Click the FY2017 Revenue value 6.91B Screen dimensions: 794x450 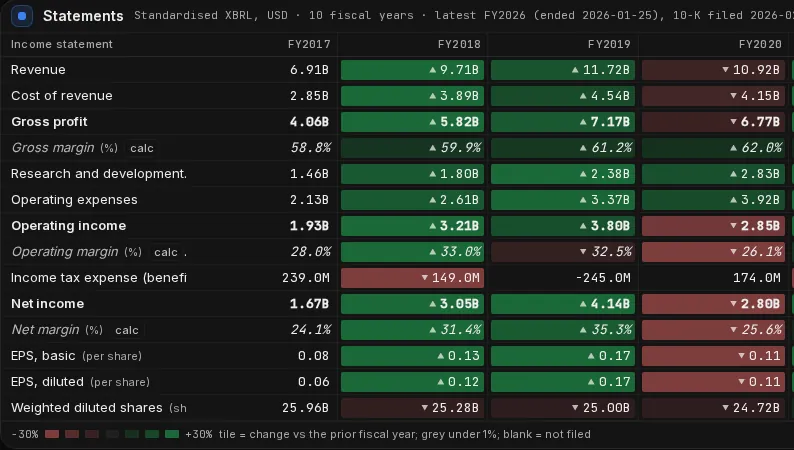[309, 70]
